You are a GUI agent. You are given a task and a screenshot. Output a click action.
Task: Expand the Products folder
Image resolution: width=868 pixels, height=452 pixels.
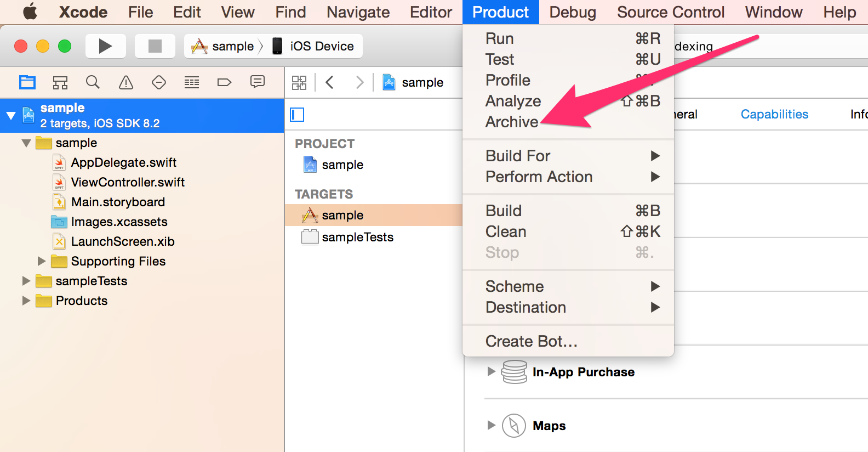coord(26,301)
